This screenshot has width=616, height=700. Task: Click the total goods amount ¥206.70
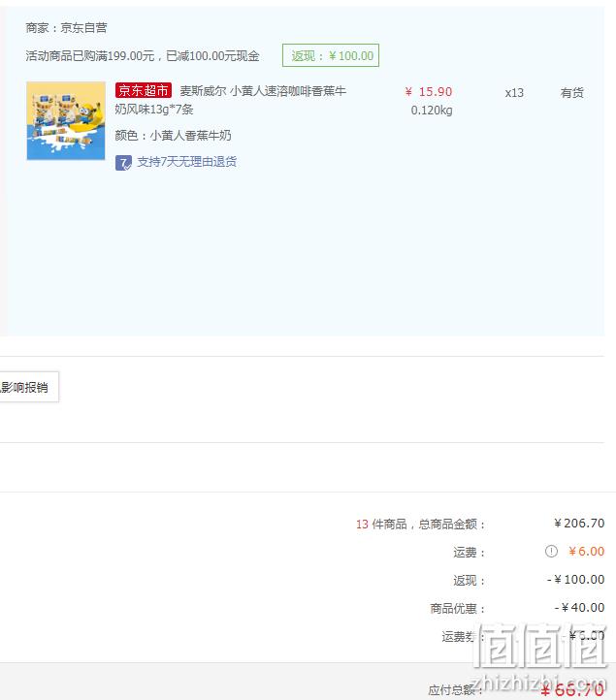point(579,523)
